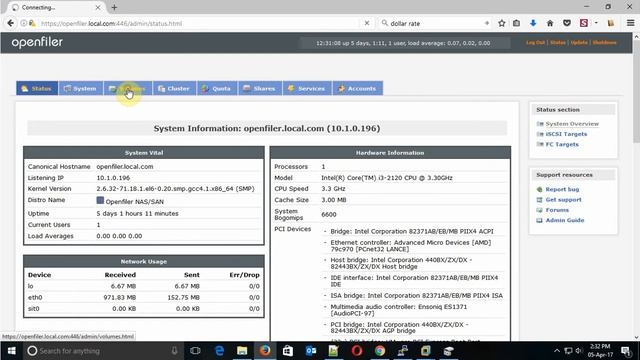Open the Accounts tab
The image size is (640, 360).
click(358, 88)
